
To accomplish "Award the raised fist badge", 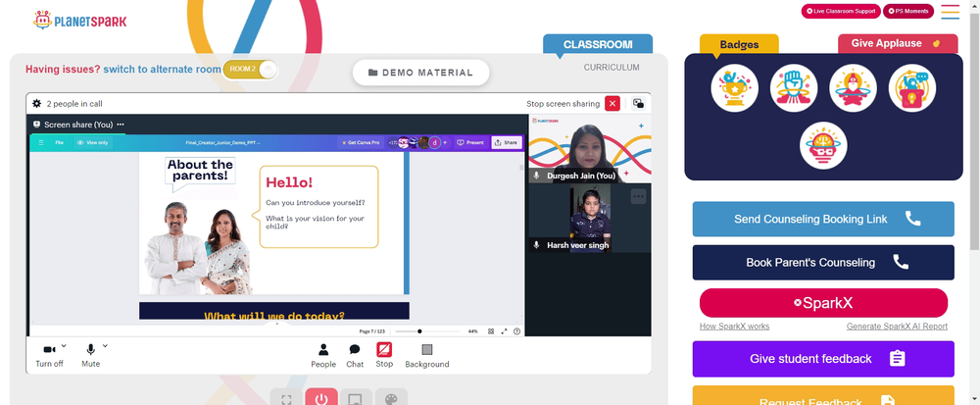I will pyautogui.click(x=794, y=88).
